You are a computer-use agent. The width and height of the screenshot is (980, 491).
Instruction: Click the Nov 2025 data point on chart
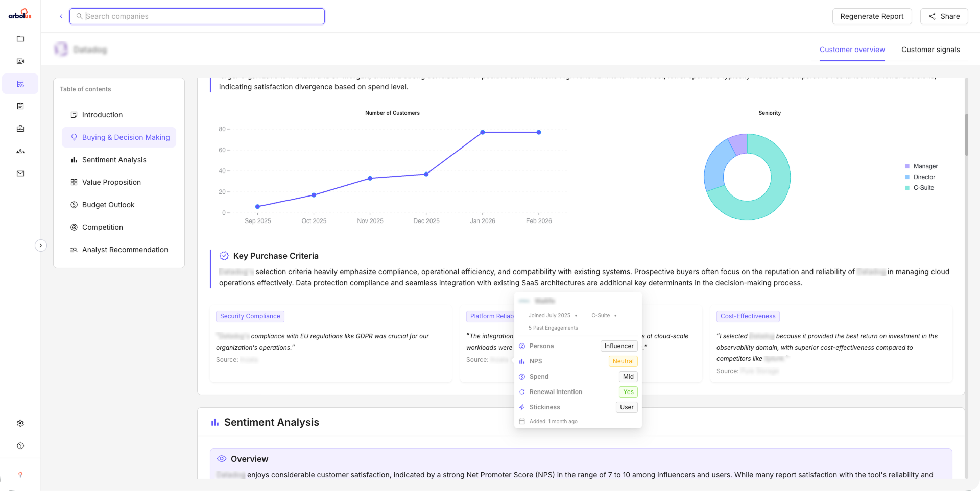[370, 179]
